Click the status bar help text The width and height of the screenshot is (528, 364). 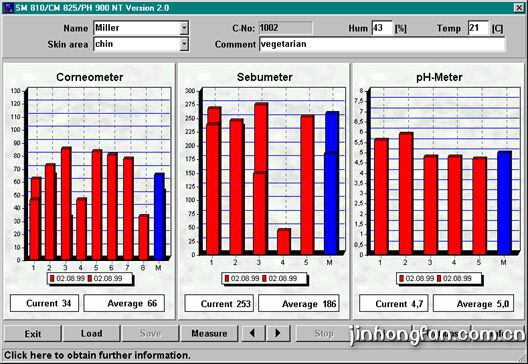[x=97, y=355]
